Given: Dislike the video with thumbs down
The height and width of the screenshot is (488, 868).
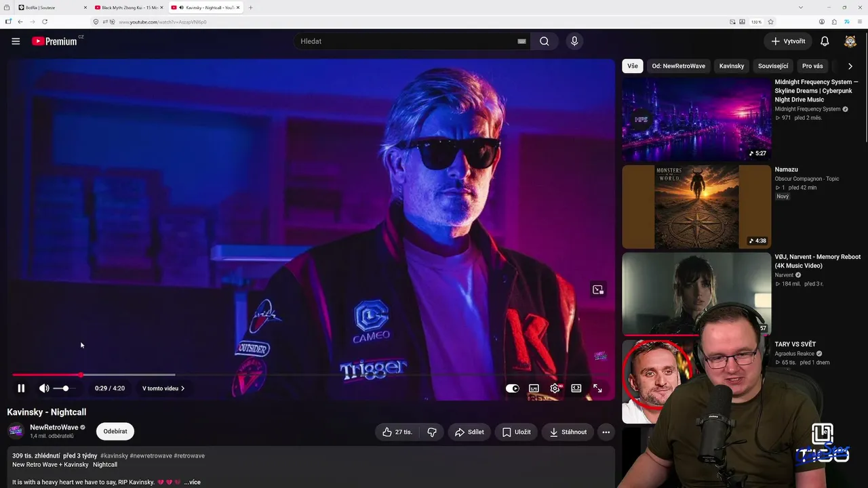Looking at the screenshot, I should pyautogui.click(x=432, y=432).
